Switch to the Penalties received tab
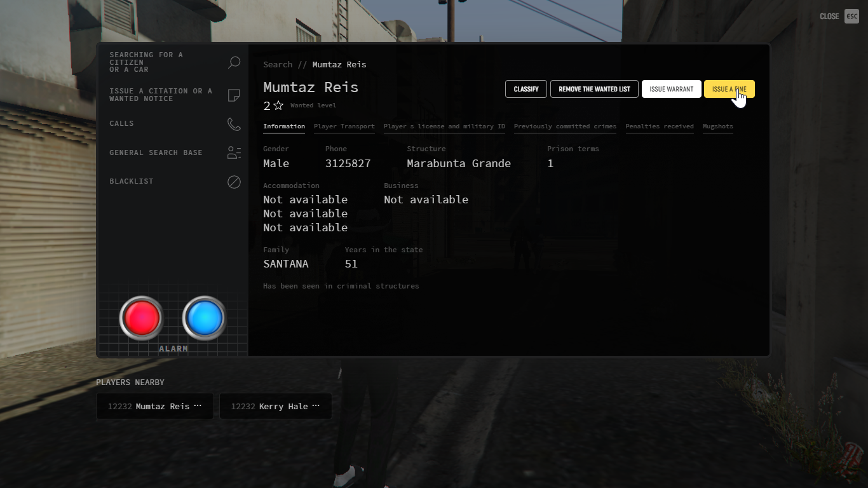The width and height of the screenshot is (868, 488). pos(660,126)
